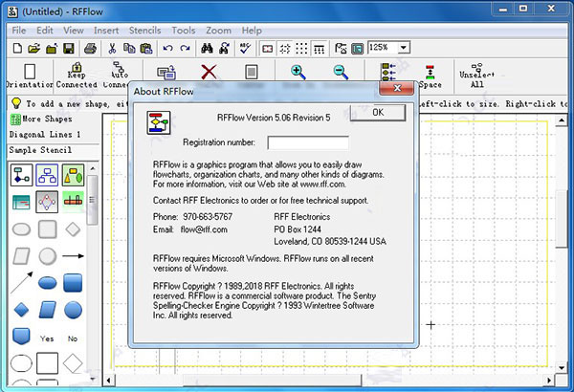The height and width of the screenshot is (392, 574).
Task: Click the RFFlow flowchart logo in dialog
Action: coord(159,122)
